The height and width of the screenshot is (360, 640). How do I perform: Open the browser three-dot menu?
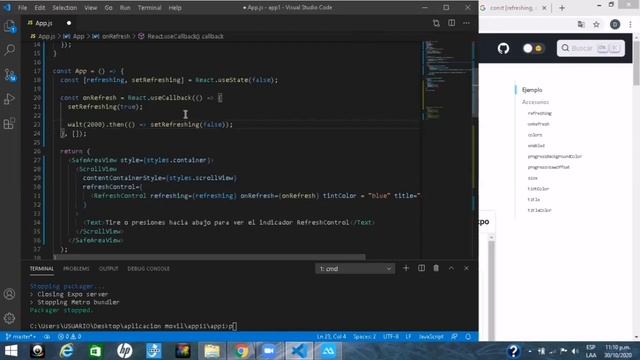[x=631, y=24]
